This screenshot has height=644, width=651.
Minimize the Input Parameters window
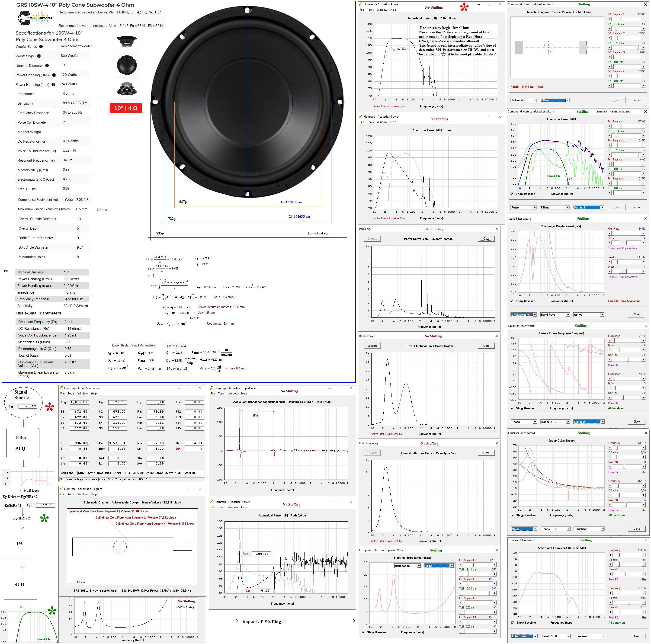(x=179, y=388)
